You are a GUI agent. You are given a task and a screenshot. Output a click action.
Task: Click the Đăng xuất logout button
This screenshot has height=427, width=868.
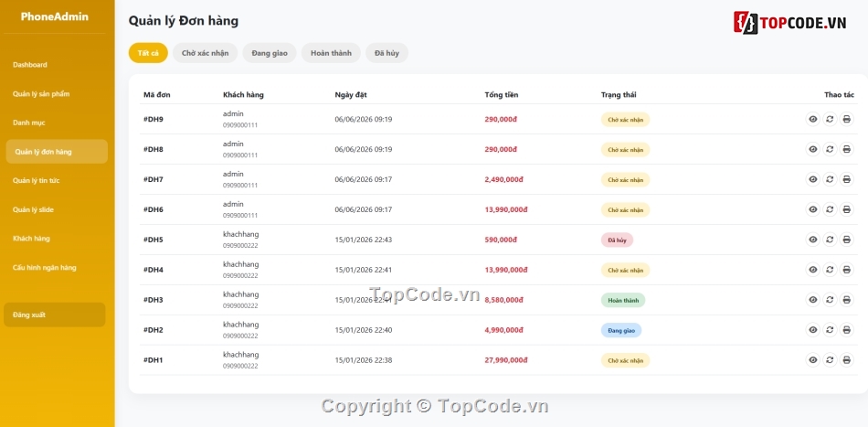[54, 315]
